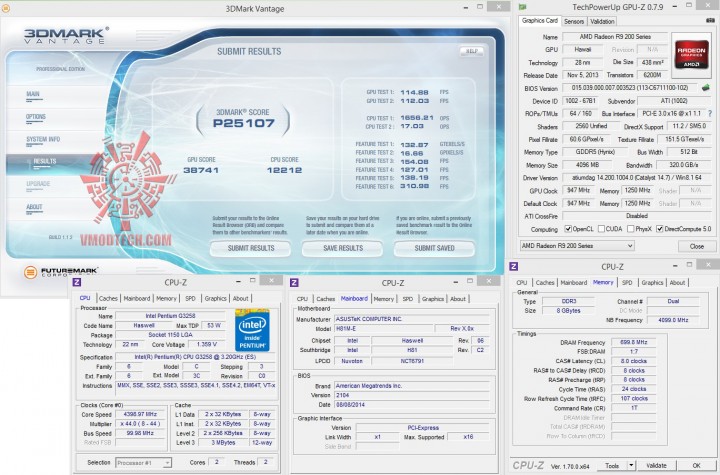Click the GPU-Z GPU Clock 947 MHz field
Image resolution: width=720 pixels, height=475 pixels.
click(x=579, y=190)
